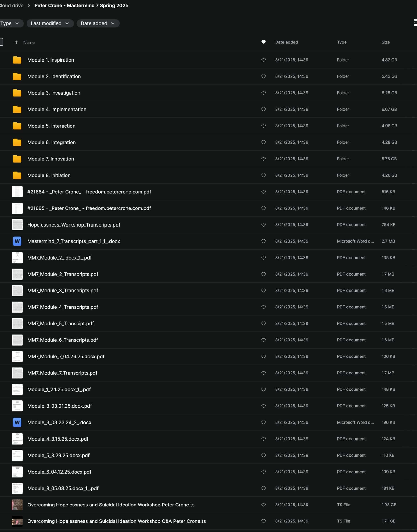Click the Word icon for Module_3_03.23.24_2_.docx

[17, 422]
